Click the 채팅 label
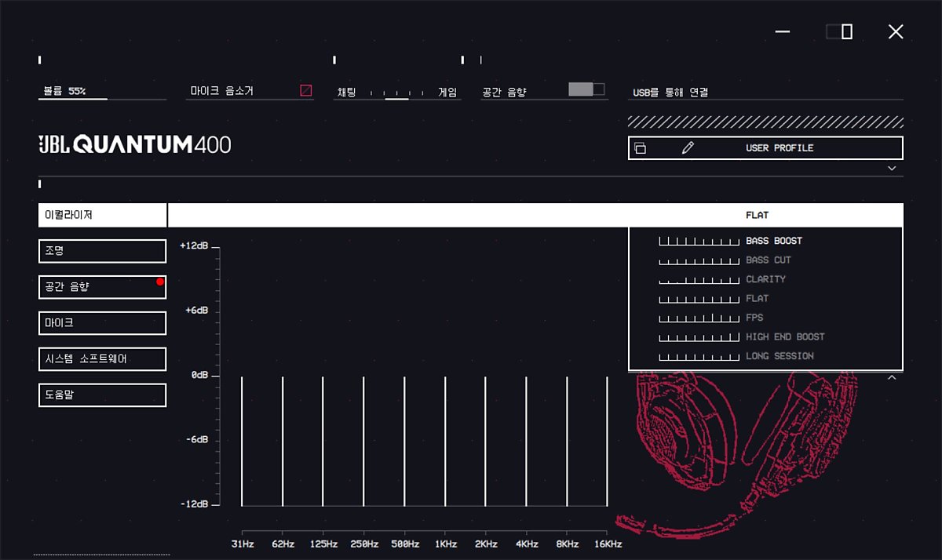942x560 pixels. [347, 92]
